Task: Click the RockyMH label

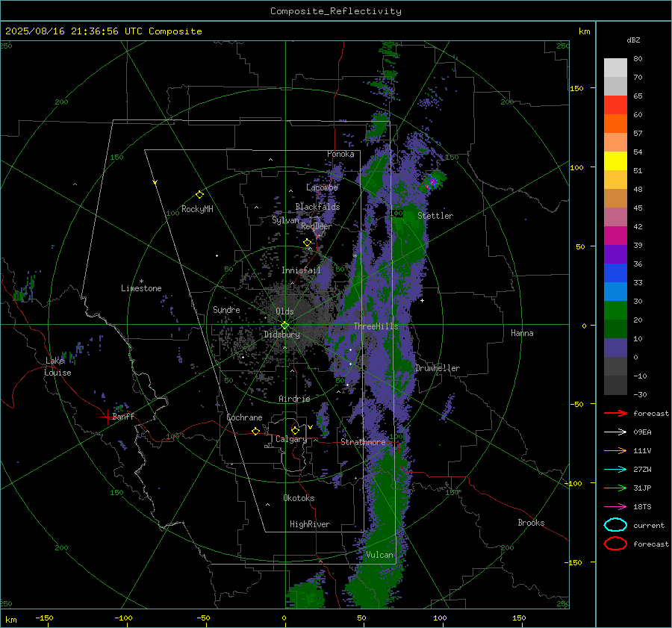Action: 197,209
